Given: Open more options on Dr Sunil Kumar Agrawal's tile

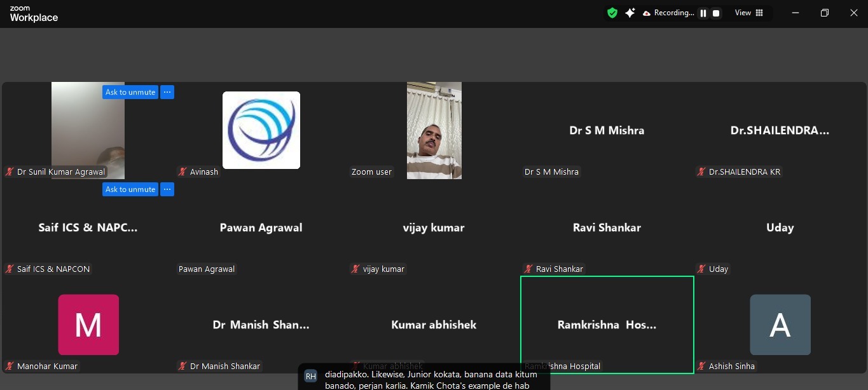Looking at the screenshot, I should [x=167, y=92].
